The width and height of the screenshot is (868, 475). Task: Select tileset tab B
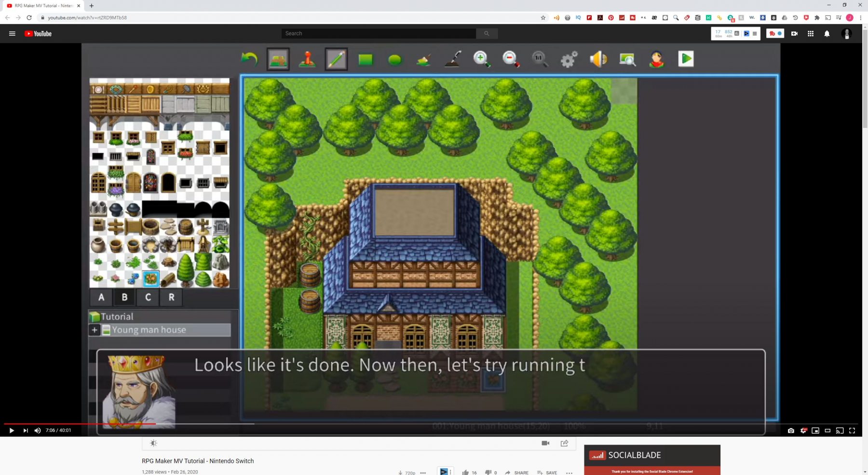[x=124, y=297]
